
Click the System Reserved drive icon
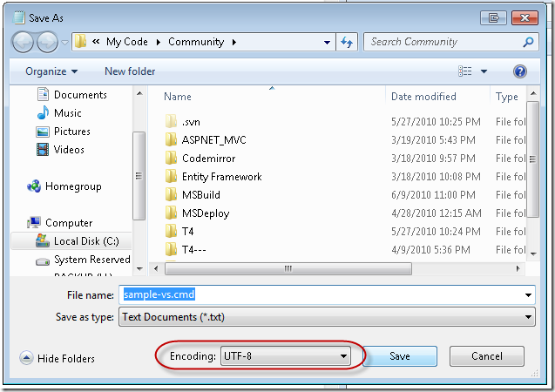pyautogui.click(x=43, y=262)
